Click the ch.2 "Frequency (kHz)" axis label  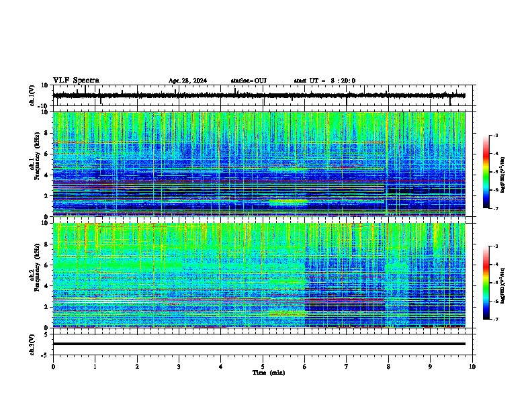[37, 267]
